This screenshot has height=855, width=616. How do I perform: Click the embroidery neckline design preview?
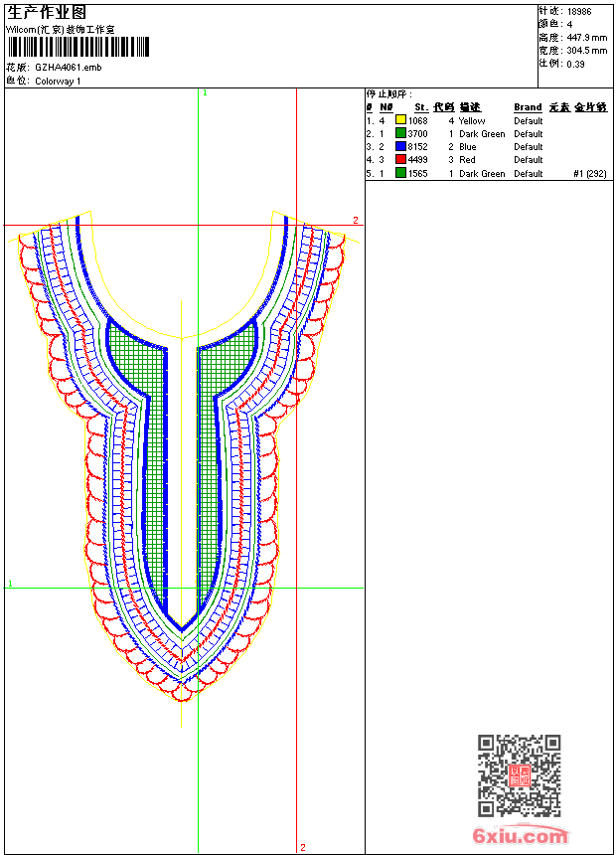[184, 447]
